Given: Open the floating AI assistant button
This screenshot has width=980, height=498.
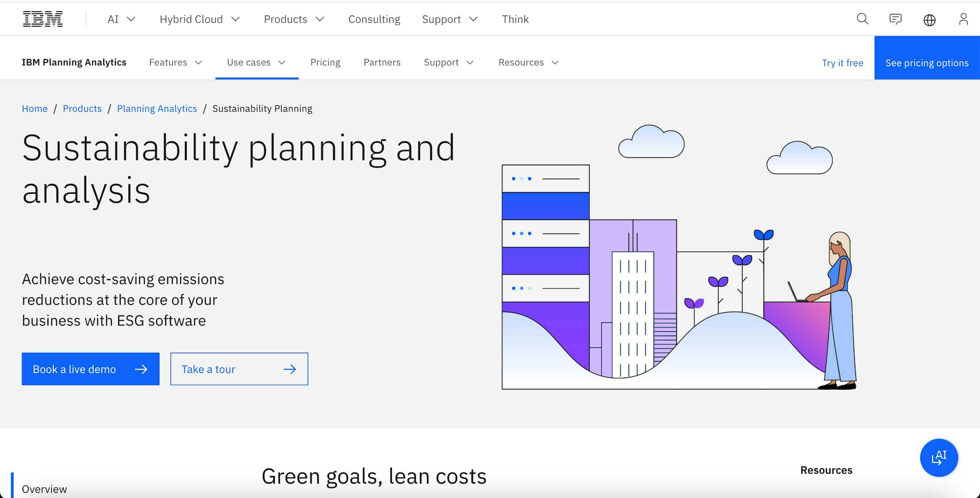Looking at the screenshot, I should (938, 457).
